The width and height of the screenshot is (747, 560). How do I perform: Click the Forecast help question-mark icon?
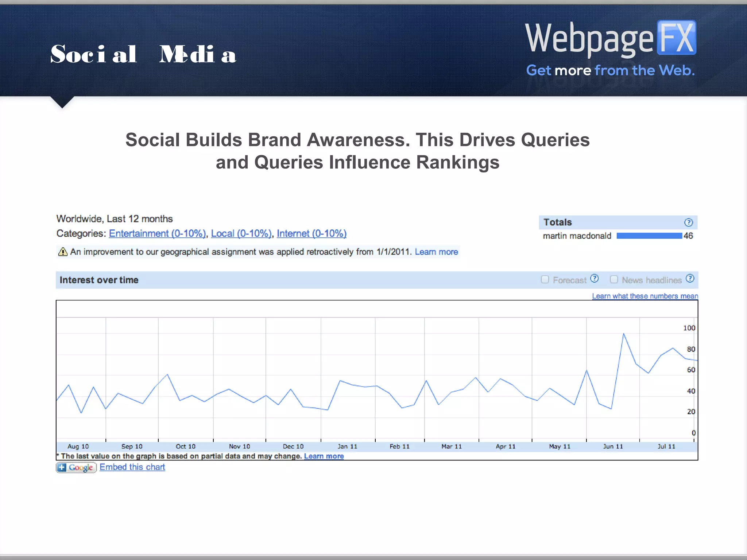pos(595,279)
